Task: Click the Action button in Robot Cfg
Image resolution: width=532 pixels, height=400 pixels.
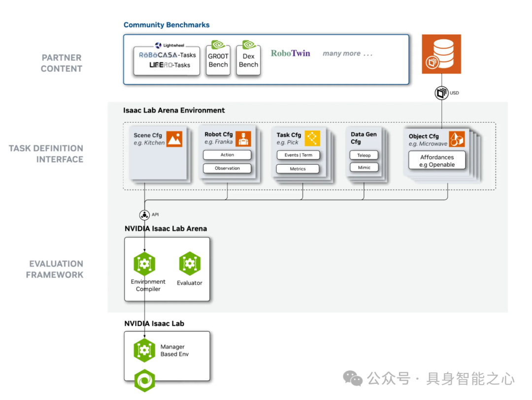Action: pos(227,155)
